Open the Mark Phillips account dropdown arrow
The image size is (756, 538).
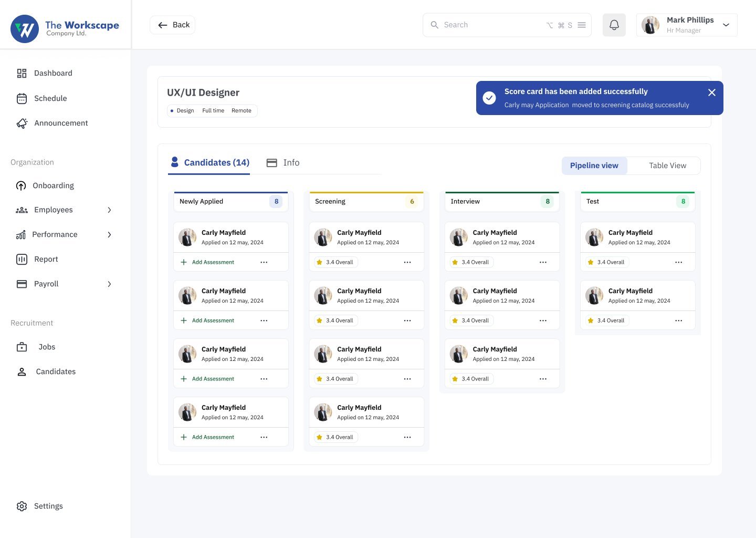726,25
